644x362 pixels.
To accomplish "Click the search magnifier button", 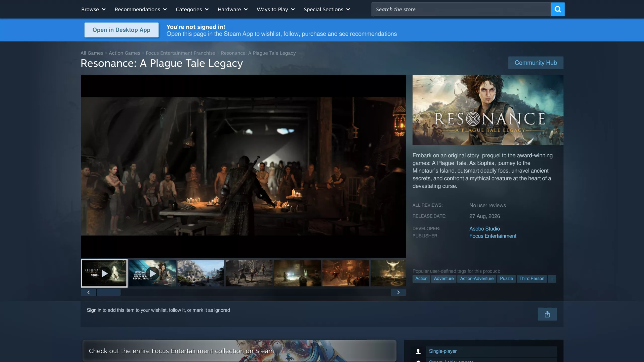I will pyautogui.click(x=557, y=9).
